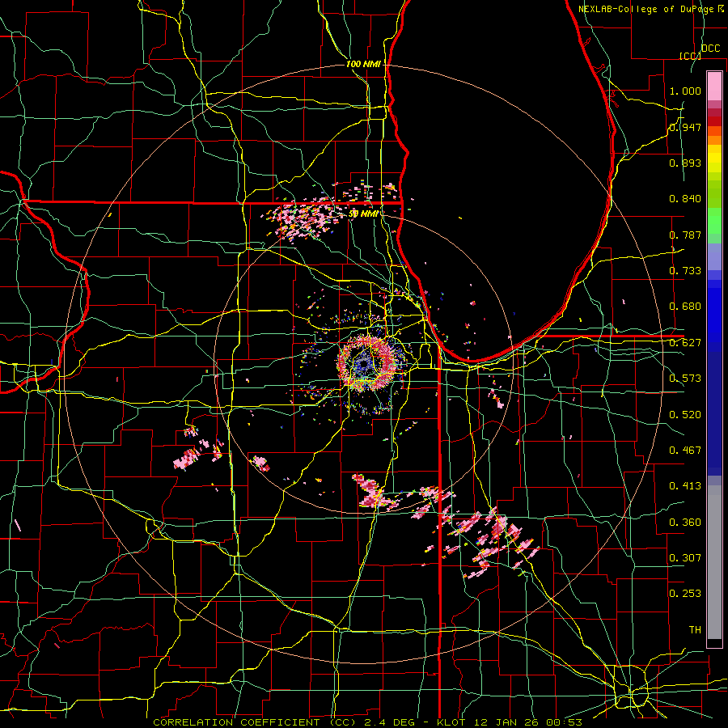Click the 0.947 scale value
728x728 pixels.
(x=685, y=127)
